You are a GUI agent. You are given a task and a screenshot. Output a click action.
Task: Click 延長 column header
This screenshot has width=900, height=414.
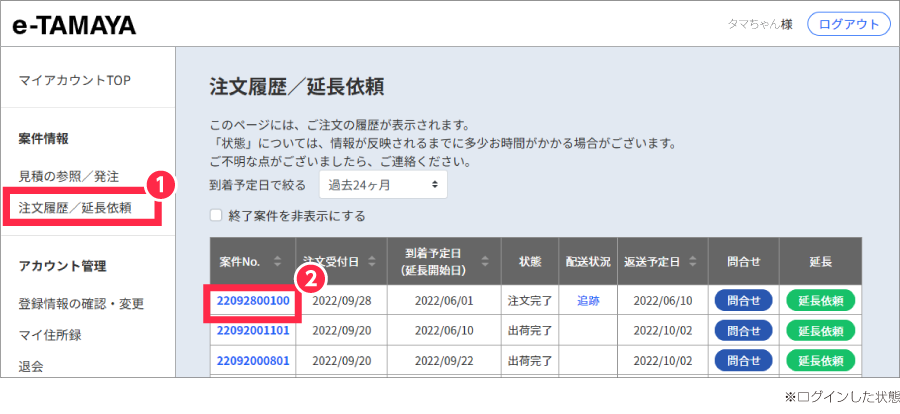pyautogui.click(x=821, y=262)
